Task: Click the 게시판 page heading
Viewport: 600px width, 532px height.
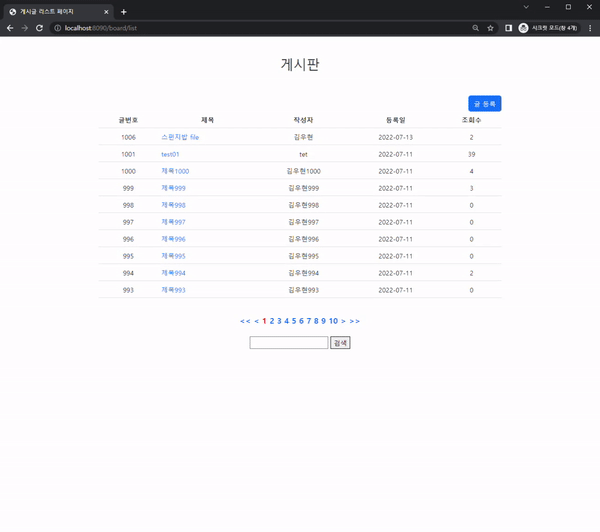Action: click(x=300, y=64)
